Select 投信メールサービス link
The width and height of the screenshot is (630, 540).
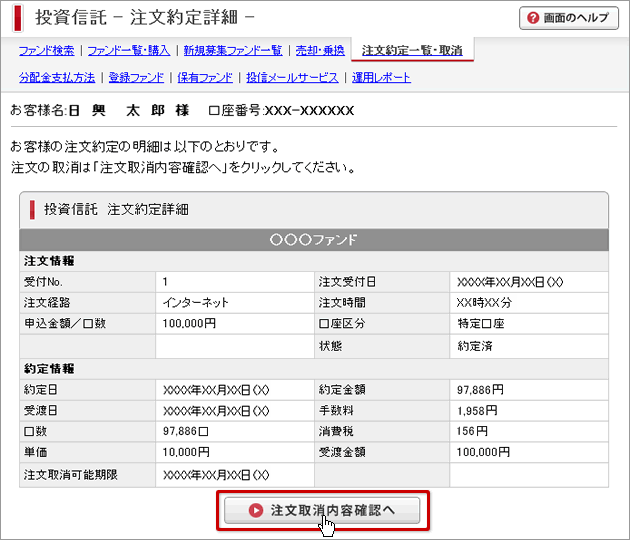[292, 77]
